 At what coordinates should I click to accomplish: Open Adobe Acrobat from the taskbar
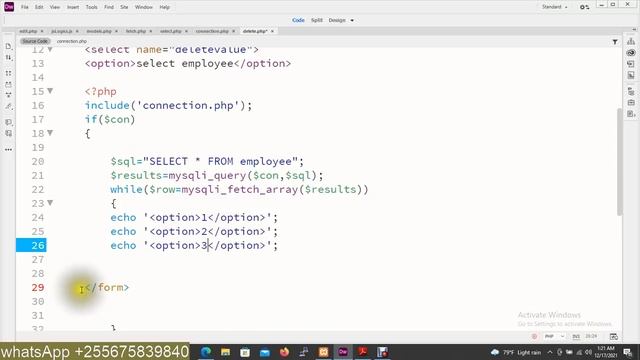click(x=362, y=351)
